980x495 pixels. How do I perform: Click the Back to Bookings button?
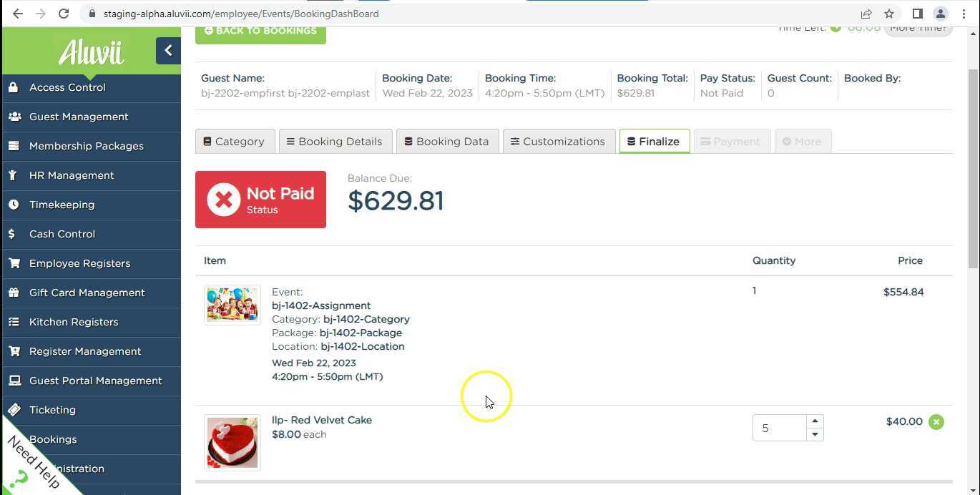pyautogui.click(x=260, y=30)
